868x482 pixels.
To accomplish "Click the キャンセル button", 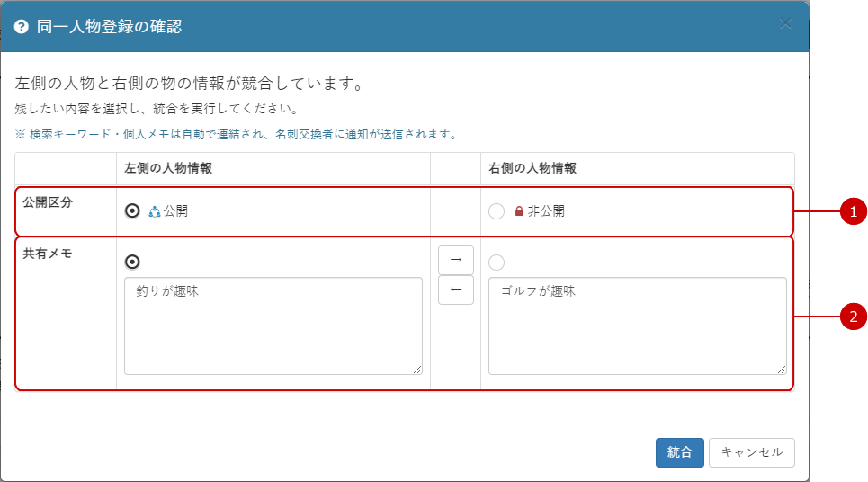I will coord(752,452).
